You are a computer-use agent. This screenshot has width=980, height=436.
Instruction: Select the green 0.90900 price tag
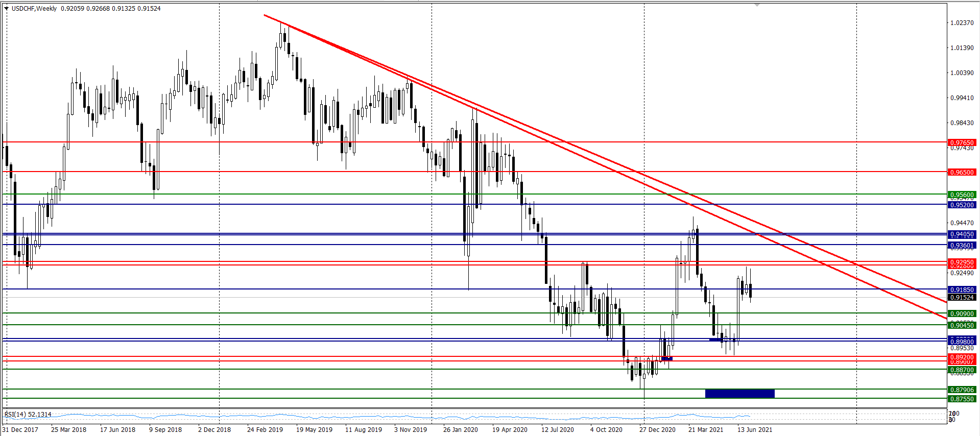(962, 314)
